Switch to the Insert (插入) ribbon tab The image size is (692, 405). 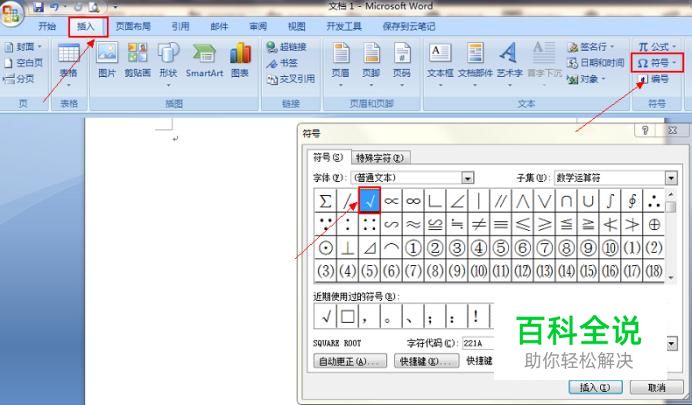(86, 27)
